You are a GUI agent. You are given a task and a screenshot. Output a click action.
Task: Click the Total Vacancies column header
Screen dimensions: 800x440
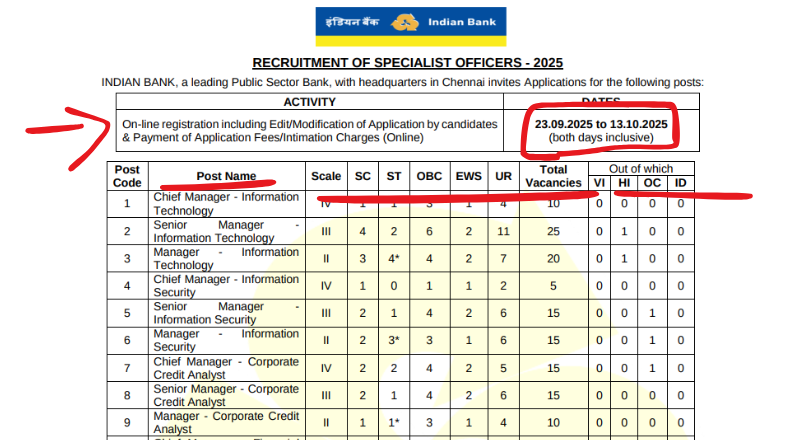tap(551, 176)
